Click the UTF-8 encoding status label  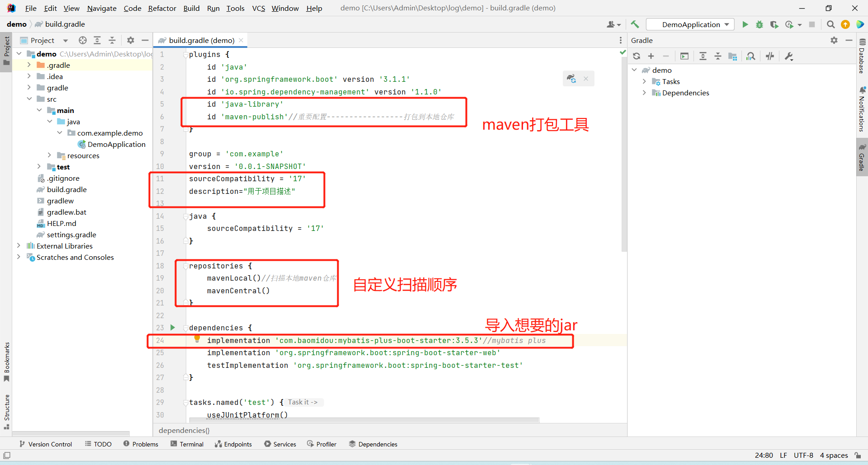coord(803,455)
